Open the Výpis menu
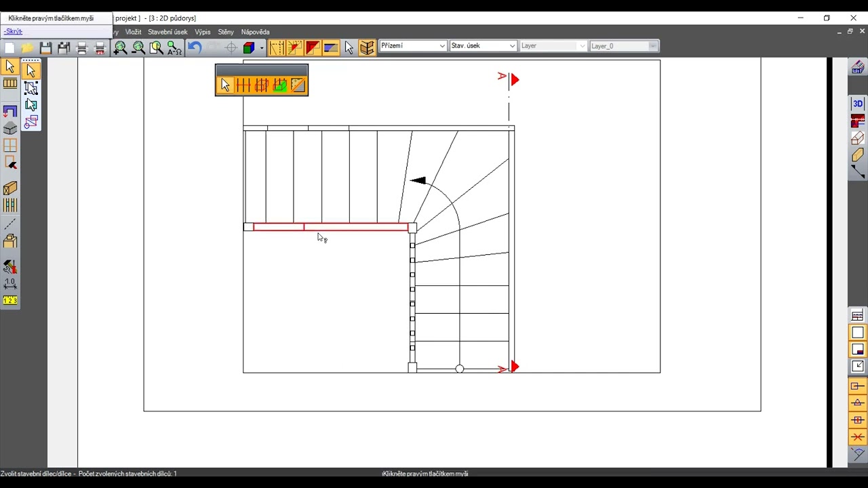 203,32
